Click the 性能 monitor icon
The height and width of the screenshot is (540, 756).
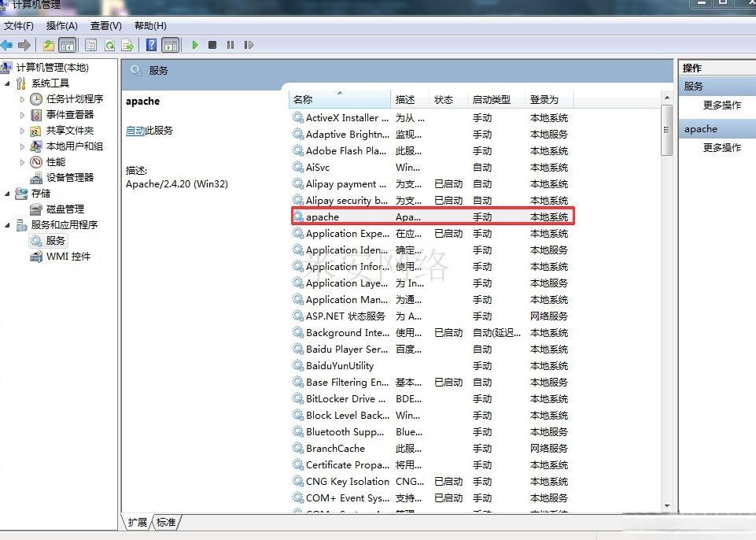(x=36, y=162)
